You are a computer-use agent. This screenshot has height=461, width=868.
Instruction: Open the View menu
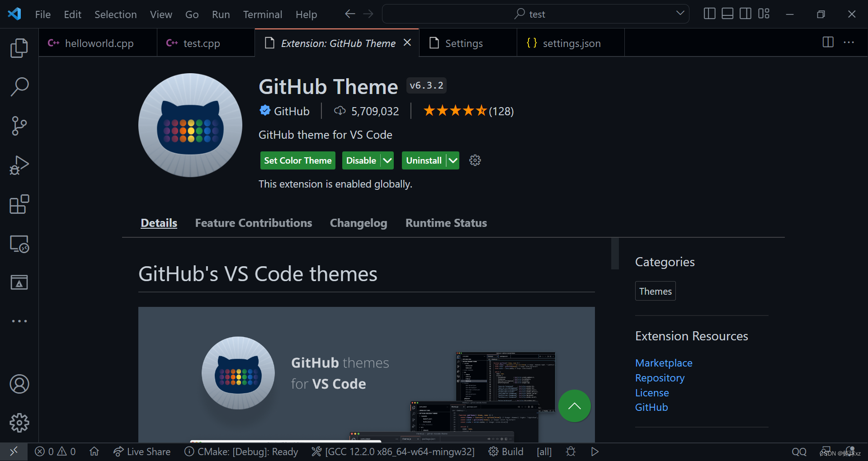(x=161, y=14)
